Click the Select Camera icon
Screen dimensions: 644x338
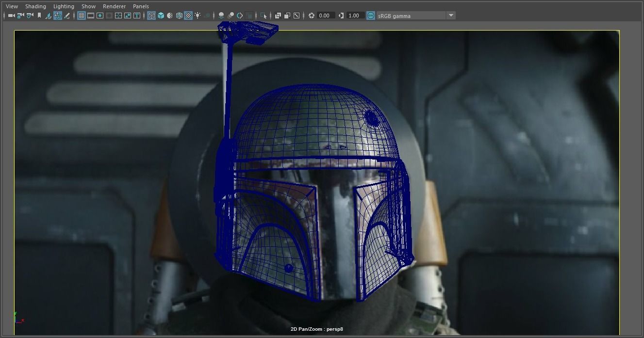tap(11, 16)
